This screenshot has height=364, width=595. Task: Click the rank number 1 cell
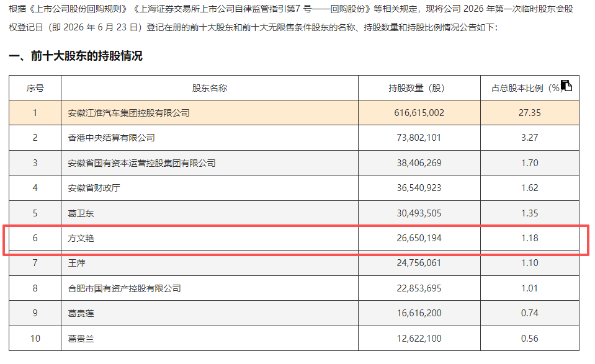35,113
